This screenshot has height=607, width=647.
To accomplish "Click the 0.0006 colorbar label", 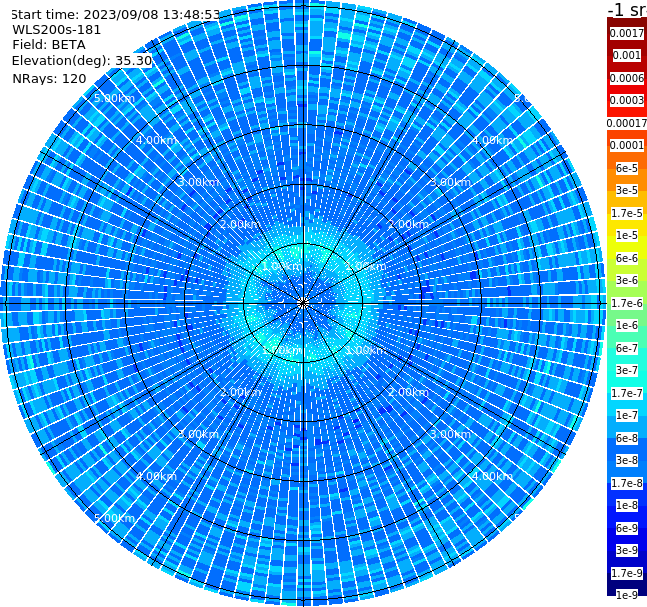I will 627,78.
